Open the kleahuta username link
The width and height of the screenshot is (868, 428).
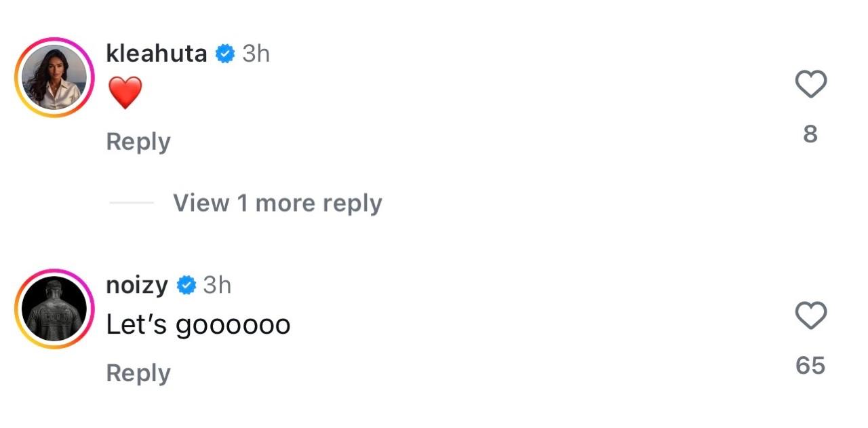(x=157, y=53)
